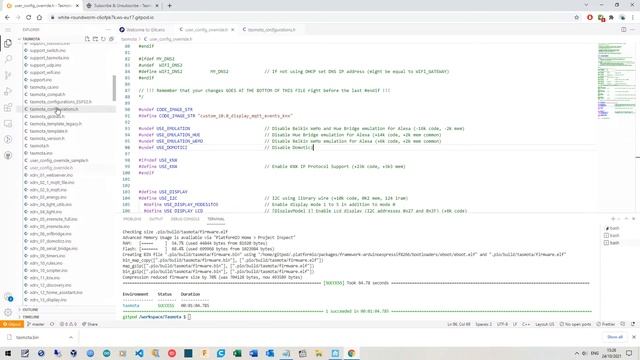Viewport: 640px width, 360px height.
Task: Open the PlatformIO alien-head icon in activity bar
Action: [8, 156]
